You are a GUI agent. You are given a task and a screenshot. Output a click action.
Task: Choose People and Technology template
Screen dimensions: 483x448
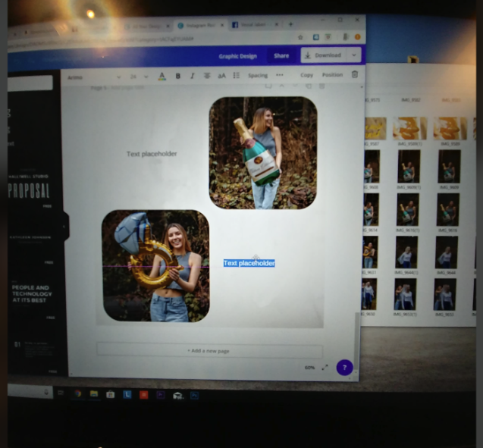click(32, 294)
